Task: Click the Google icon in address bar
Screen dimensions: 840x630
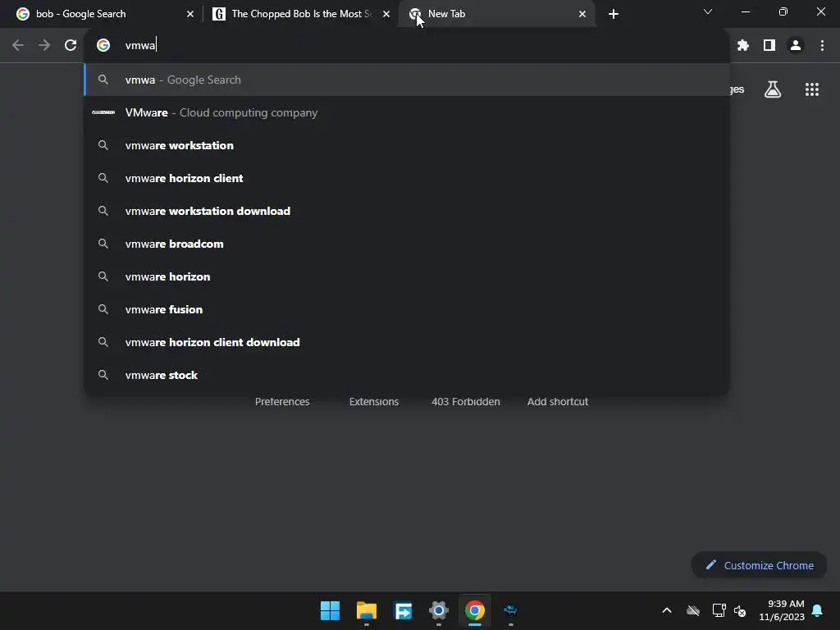Action: 103,46
